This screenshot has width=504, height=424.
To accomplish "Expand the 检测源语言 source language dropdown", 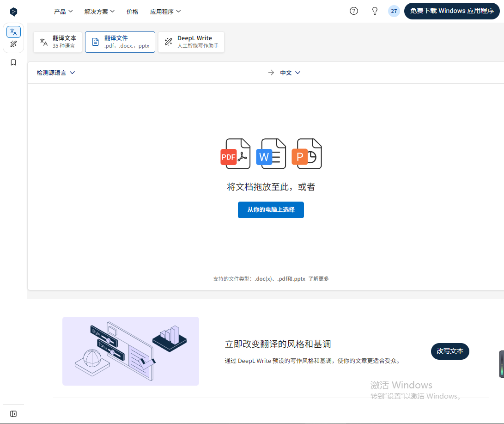I will [55, 73].
